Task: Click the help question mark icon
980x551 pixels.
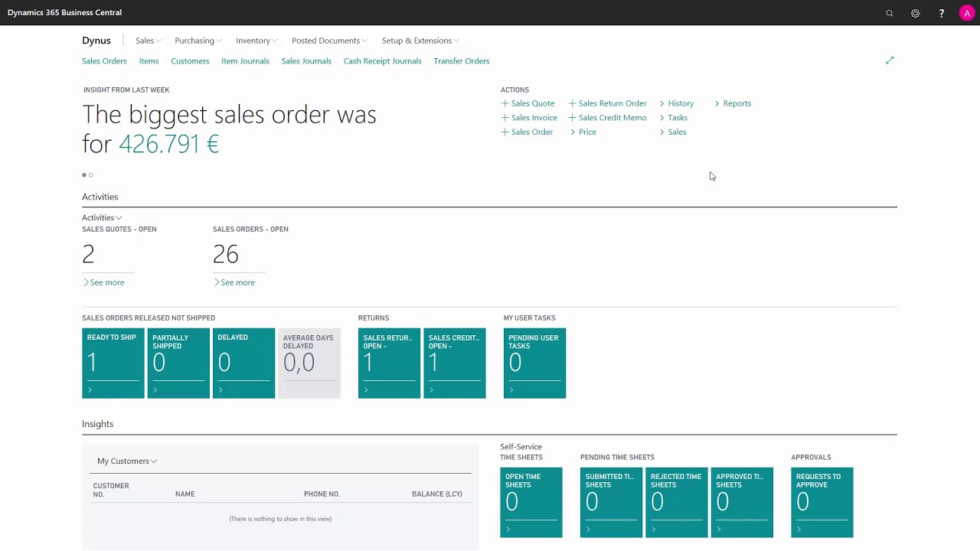Action: click(x=941, y=13)
